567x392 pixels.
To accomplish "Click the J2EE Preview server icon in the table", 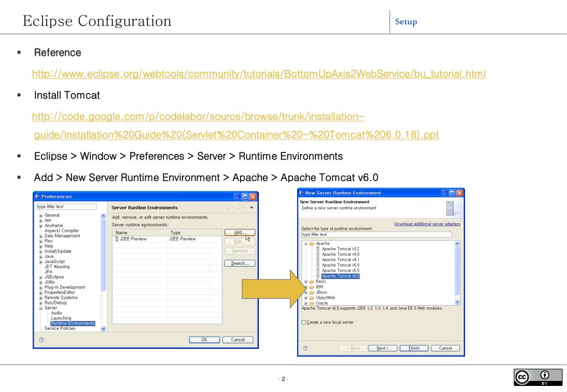I will [117, 239].
